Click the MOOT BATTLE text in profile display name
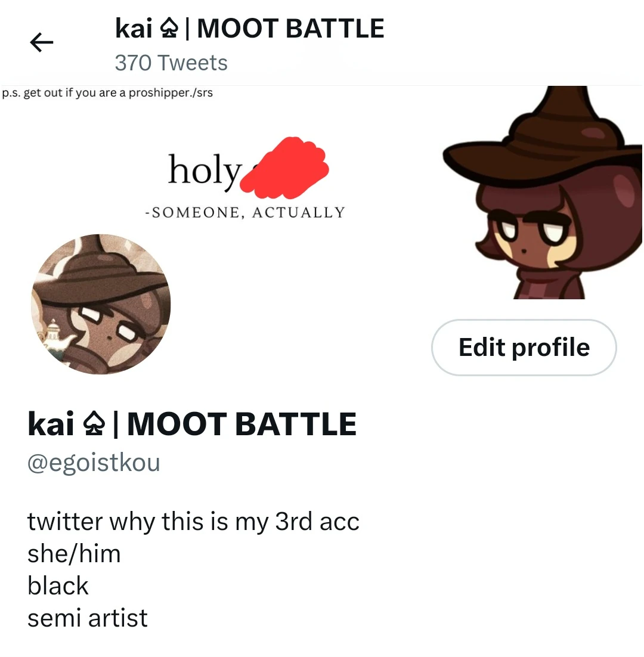644x657 pixels. pyautogui.click(x=241, y=424)
